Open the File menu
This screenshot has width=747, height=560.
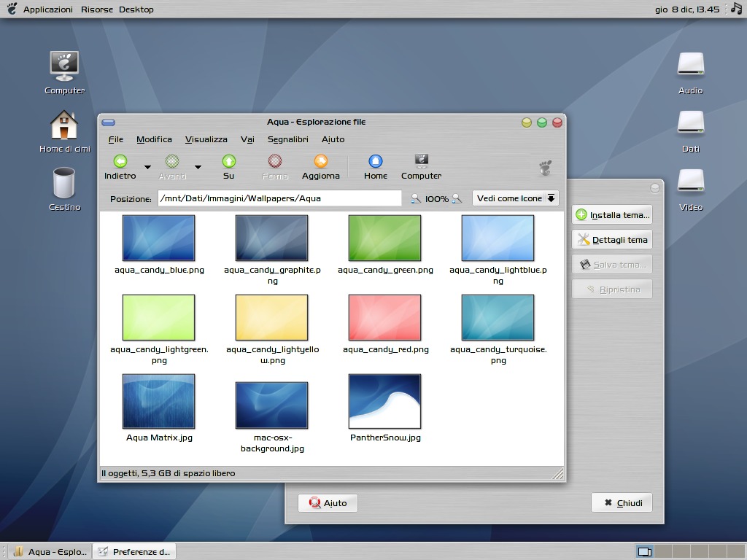click(x=116, y=139)
